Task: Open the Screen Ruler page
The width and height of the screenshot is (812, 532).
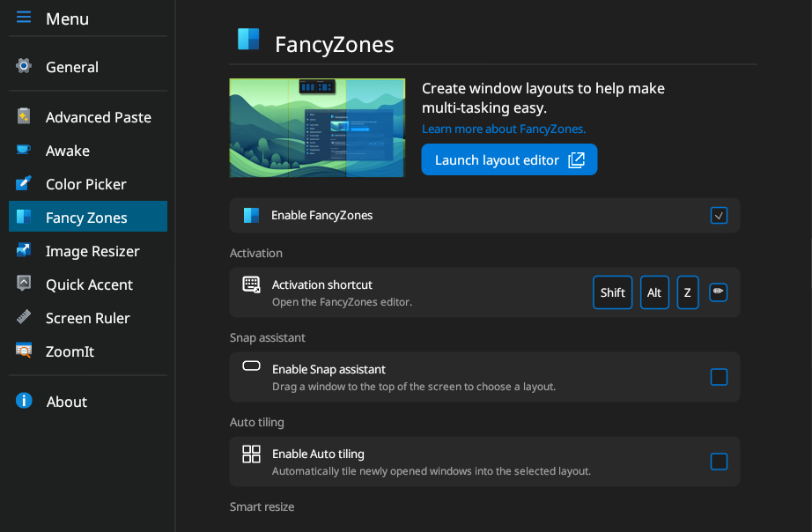Action: coord(88,318)
